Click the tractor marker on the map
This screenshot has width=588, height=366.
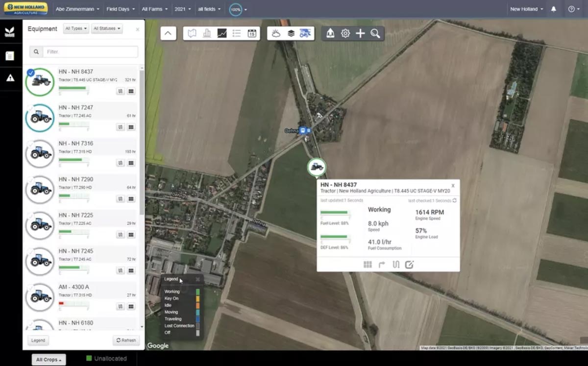click(x=317, y=167)
